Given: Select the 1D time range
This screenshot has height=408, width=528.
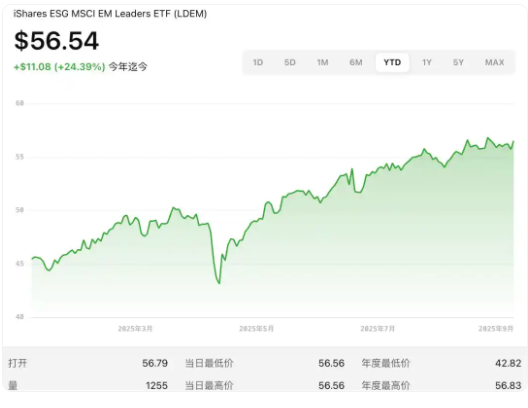Looking at the screenshot, I should (x=258, y=62).
